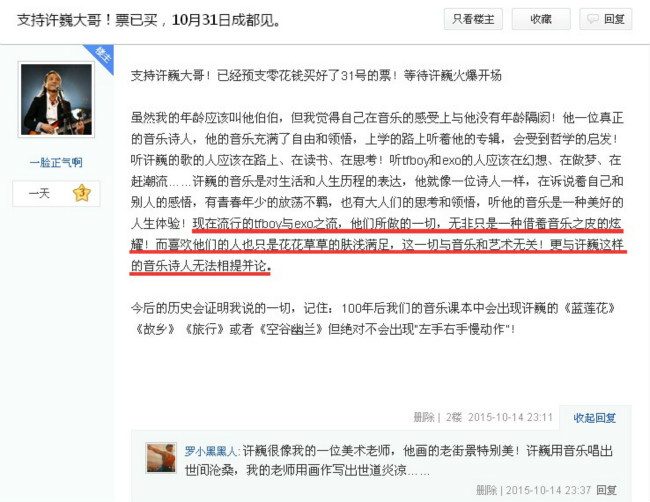Click the red-underlined tfboy与exo sentence

click(x=377, y=245)
